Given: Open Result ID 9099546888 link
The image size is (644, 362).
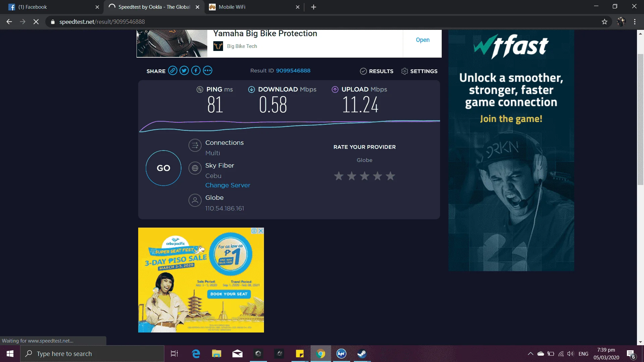Looking at the screenshot, I should [x=293, y=71].
